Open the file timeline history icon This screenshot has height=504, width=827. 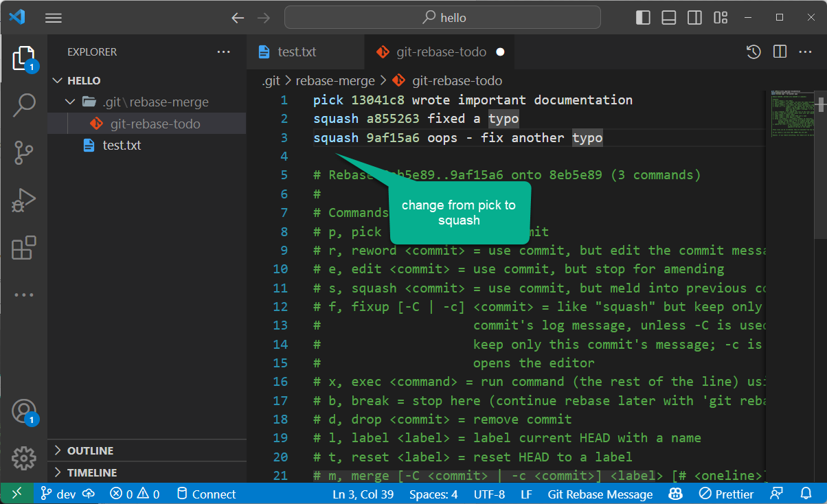(x=754, y=51)
